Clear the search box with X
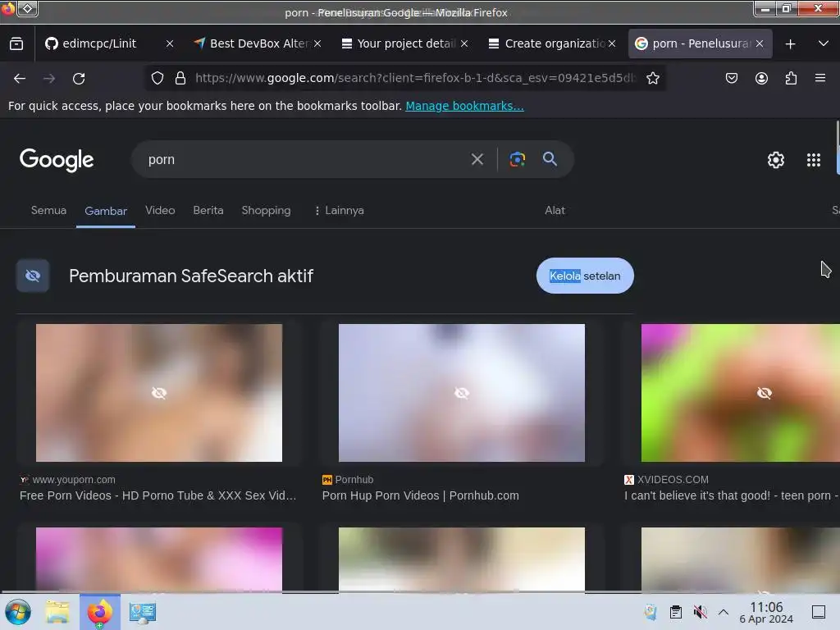840x630 pixels. click(477, 159)
